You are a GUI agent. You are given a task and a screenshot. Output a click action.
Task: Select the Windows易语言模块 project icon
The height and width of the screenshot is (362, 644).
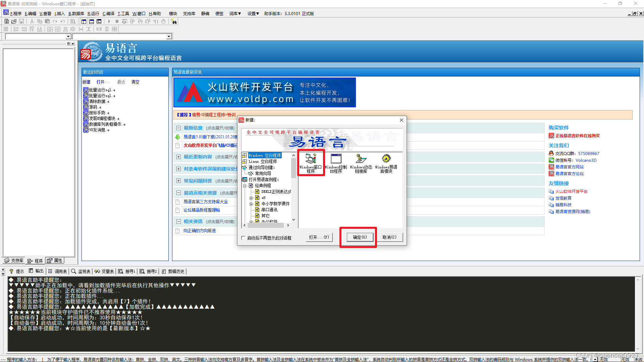coord(386,163)
